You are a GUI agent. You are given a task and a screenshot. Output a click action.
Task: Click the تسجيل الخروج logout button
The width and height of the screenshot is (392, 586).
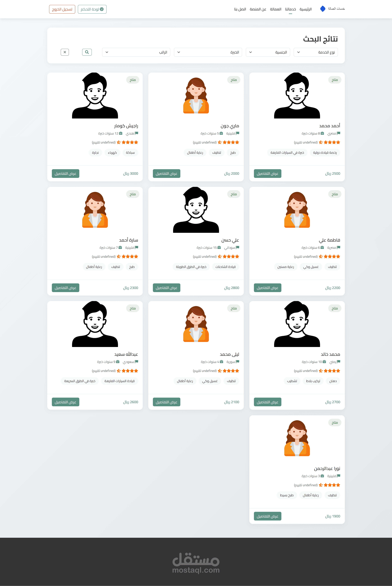62,9
